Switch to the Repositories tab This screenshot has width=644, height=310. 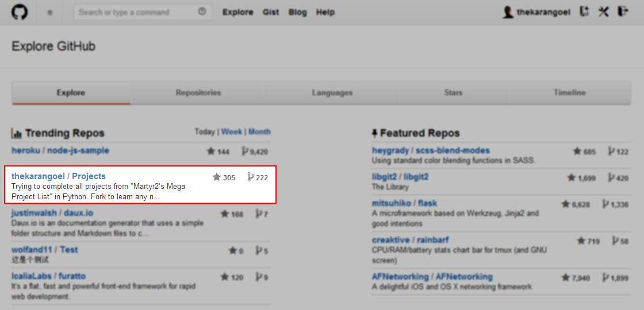pos(198,92)
